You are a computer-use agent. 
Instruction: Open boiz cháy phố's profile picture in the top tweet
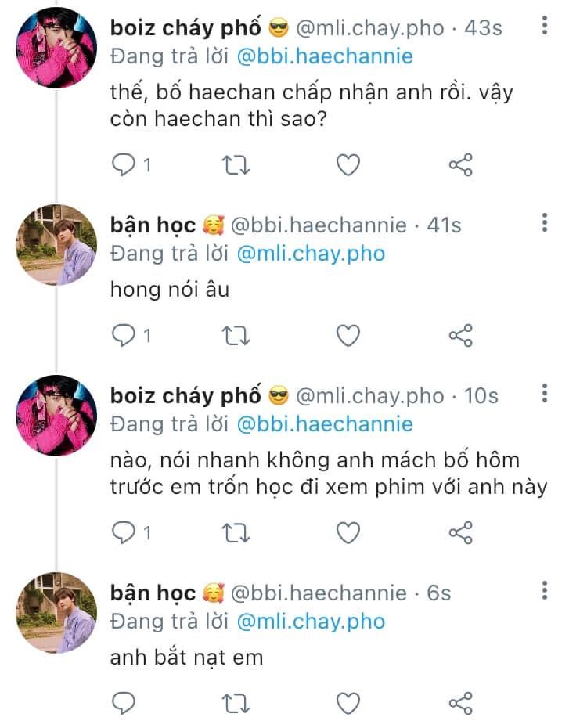click(56, 48)
